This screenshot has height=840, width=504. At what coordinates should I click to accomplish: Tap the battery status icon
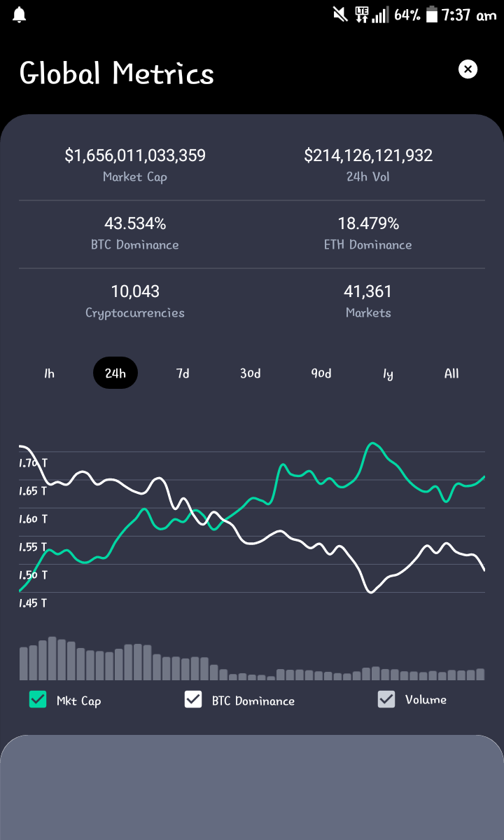432,15
